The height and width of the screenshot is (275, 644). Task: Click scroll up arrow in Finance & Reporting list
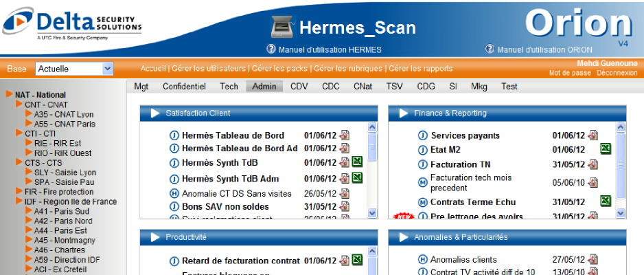click(x=621, y=127)
